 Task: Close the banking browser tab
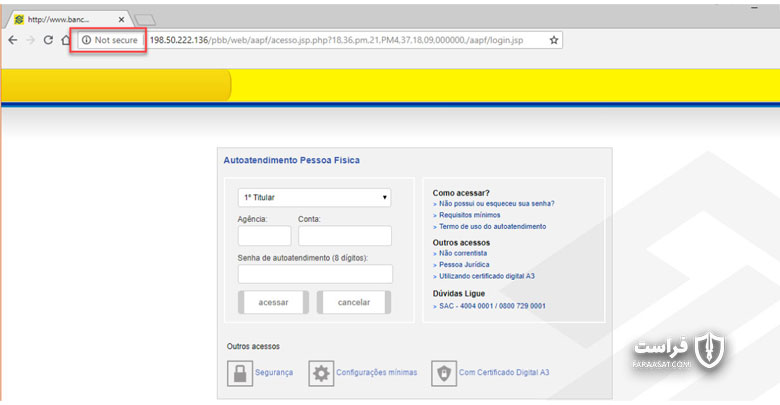tap(121, 19)
